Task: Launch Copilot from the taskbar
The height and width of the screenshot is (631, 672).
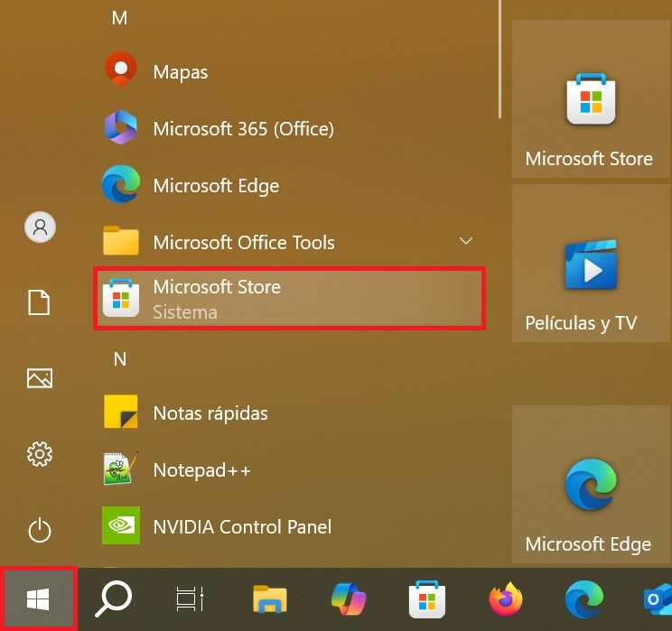Action: tap(349, 599)
